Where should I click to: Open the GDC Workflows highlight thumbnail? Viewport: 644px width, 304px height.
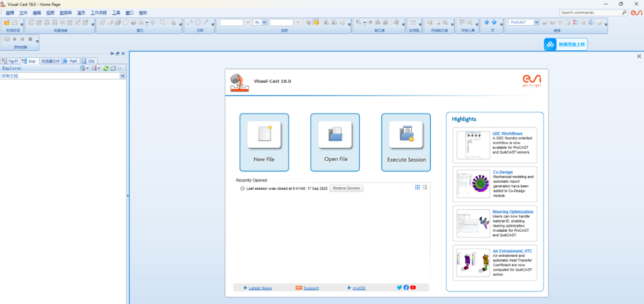[x=474, y=145]
